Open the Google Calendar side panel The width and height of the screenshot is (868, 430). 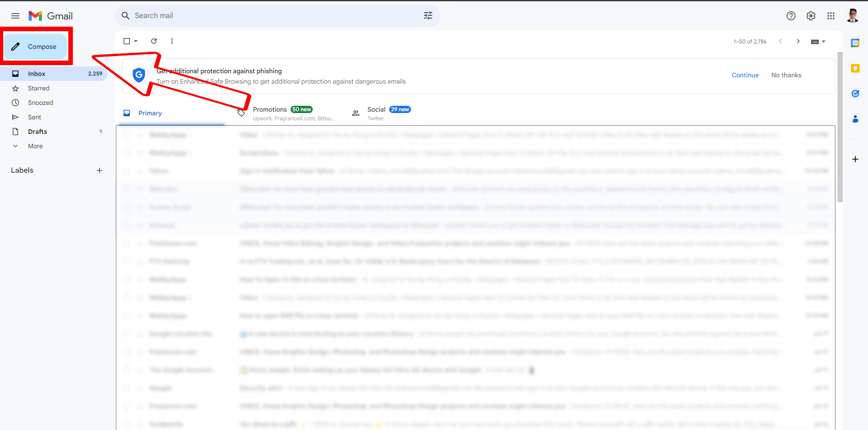coord(855,43)
